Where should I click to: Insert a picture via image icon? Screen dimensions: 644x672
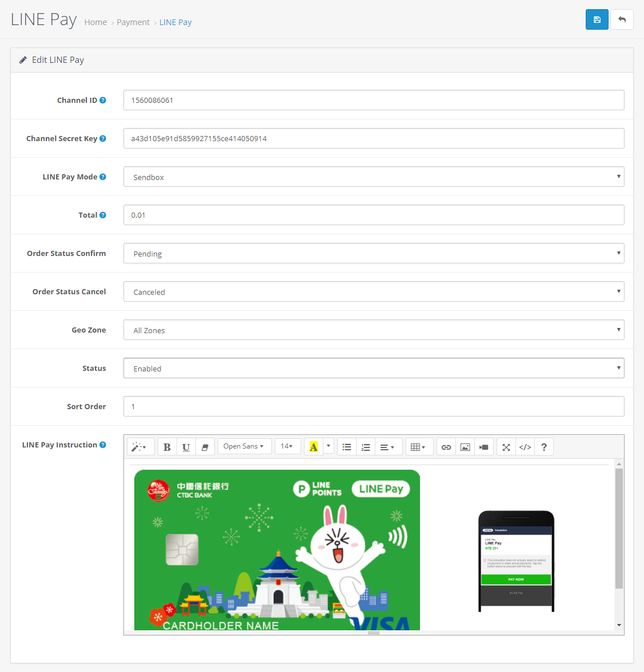coord(465,447)
